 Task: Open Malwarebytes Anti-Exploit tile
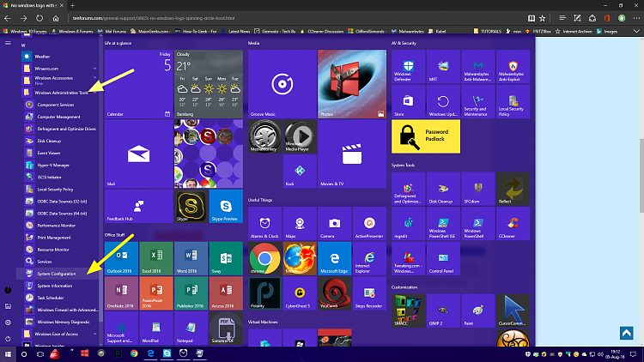point(513,67)
